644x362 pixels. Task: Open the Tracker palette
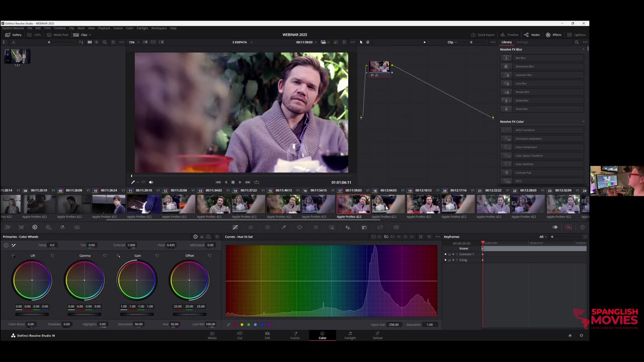[x=315, y=227]
